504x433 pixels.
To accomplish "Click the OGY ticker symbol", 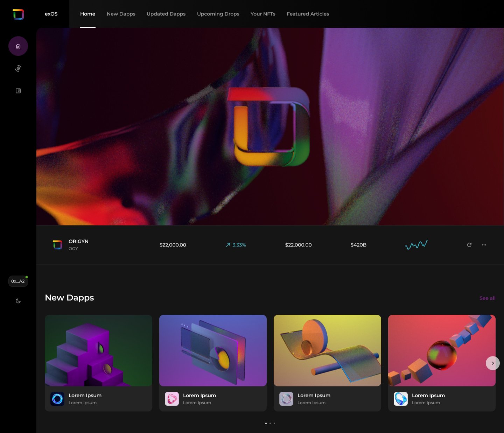I will point(73,249).
